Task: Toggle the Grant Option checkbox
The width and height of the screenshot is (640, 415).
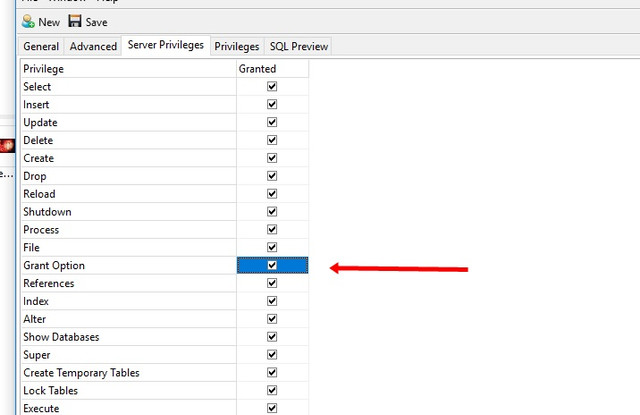Action: 272,265
